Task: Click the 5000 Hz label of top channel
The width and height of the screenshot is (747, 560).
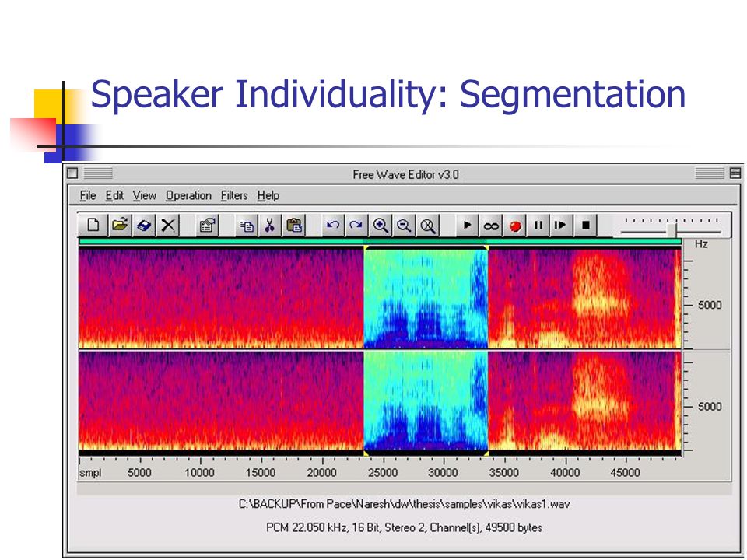Action: coord(710,305)
